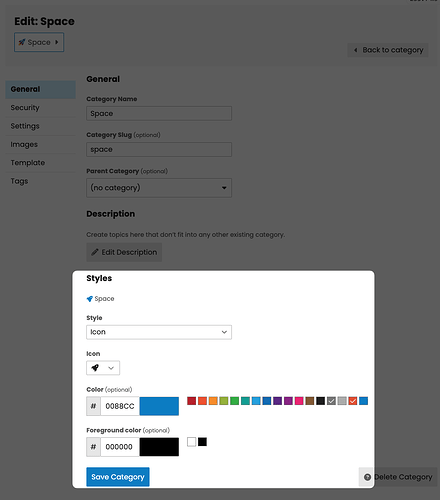Click the left arrow icon beside Back to category
440x500 pixels.
coord(356,50)
